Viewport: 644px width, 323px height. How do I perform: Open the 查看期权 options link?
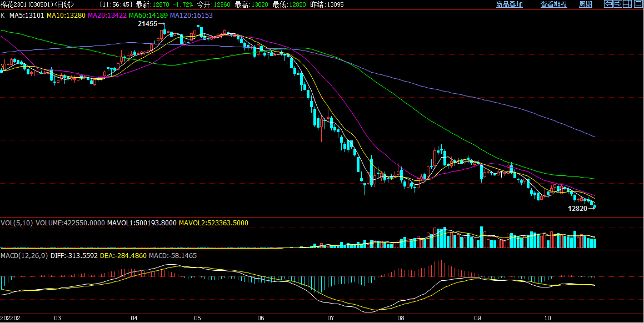point(553,4)
